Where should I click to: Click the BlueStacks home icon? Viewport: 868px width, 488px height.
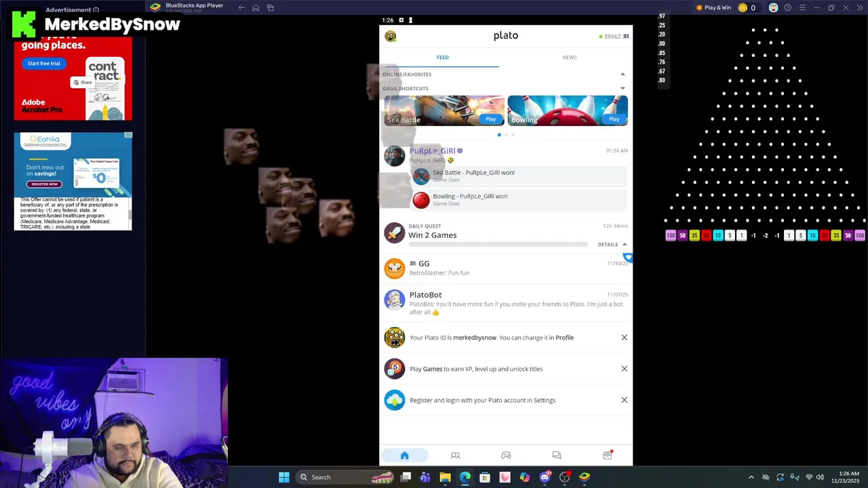tap(256, 7)
